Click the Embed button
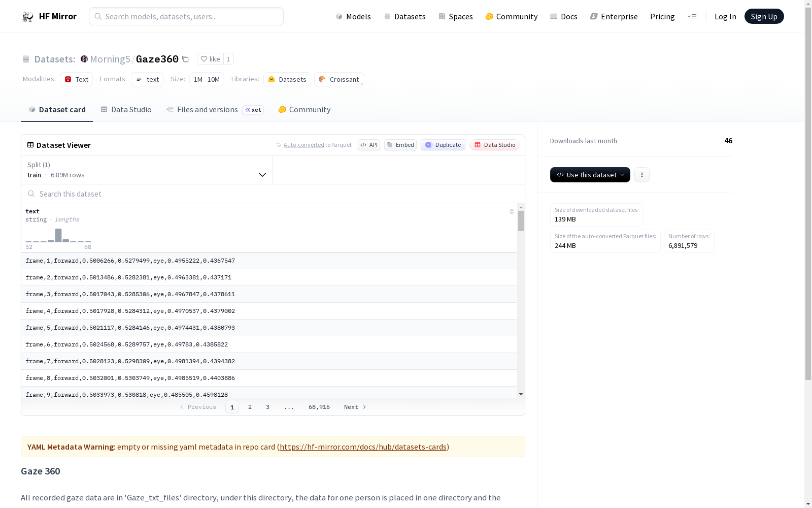This screenshot has height=508, width=812. 400,145
